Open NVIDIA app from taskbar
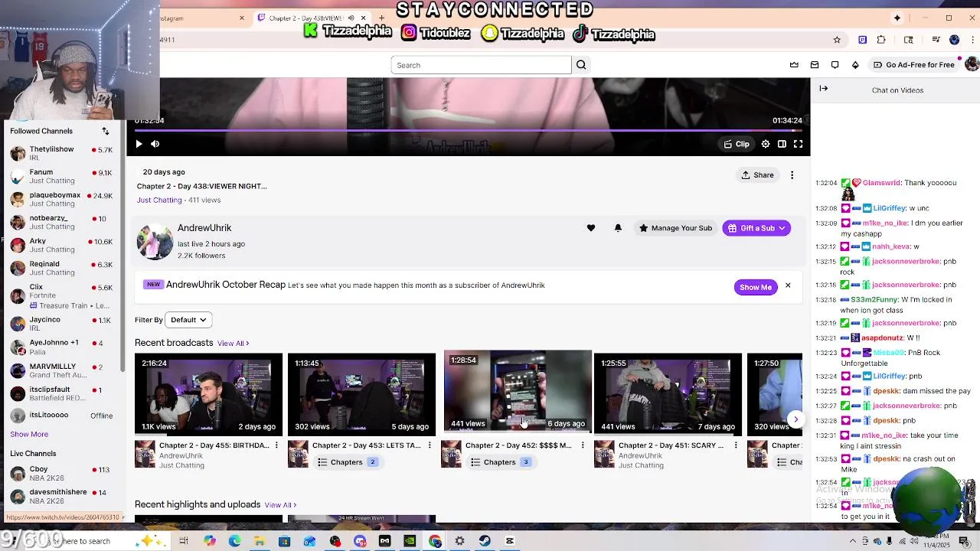The height and width of the screenshot is (551, 980). pos(410,541)
